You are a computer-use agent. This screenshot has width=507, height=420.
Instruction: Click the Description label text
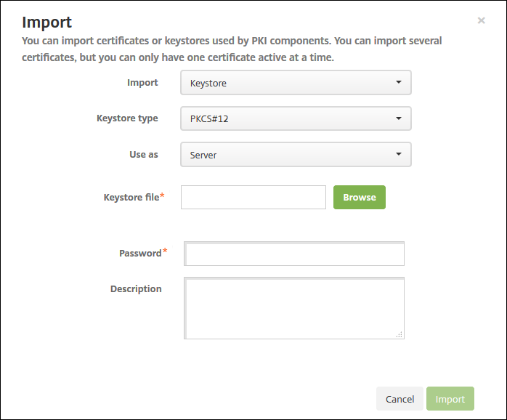coord(136,289)
